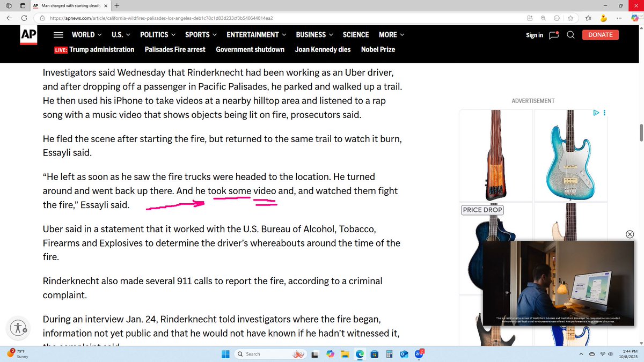644x362 pixels.
Task: Expand the MORE dropdown menu
Action: pos(391,34)
